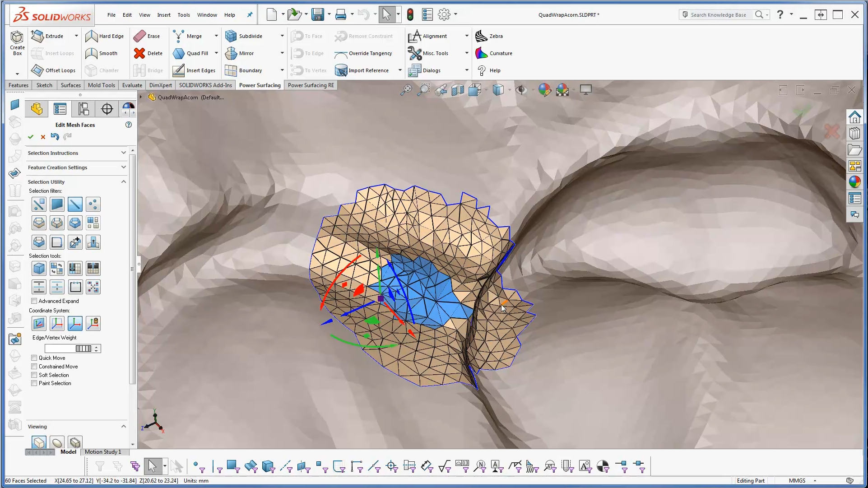Viewport: 868px width, 488px height.
Task: Toggle the vertex selection filter
Action: pyautogui.click(x=93, y=204)
